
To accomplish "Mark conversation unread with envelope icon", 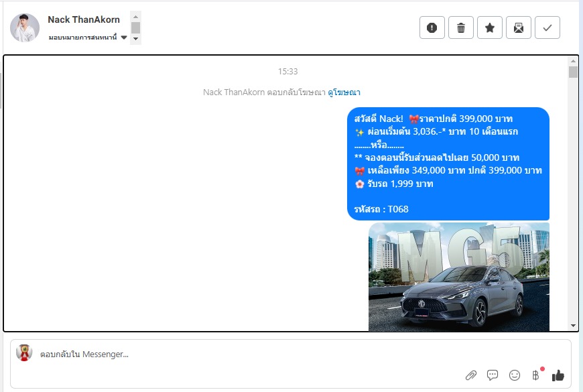I will point(518,27).
